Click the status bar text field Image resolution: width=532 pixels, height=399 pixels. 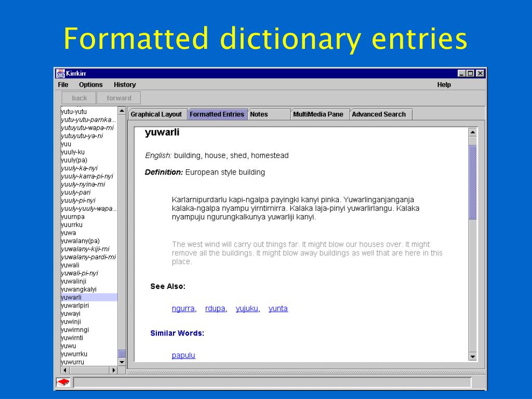pyautogui.click(x=272, y=382)
